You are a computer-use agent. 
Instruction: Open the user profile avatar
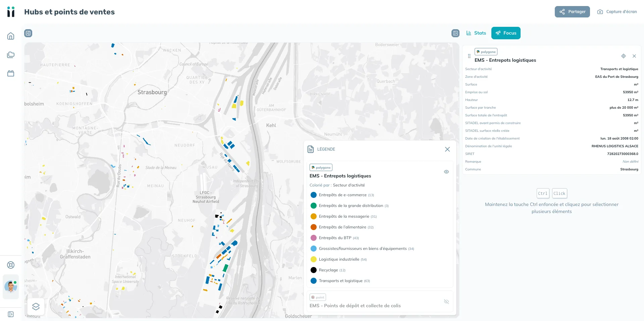[x=11, y=287]
